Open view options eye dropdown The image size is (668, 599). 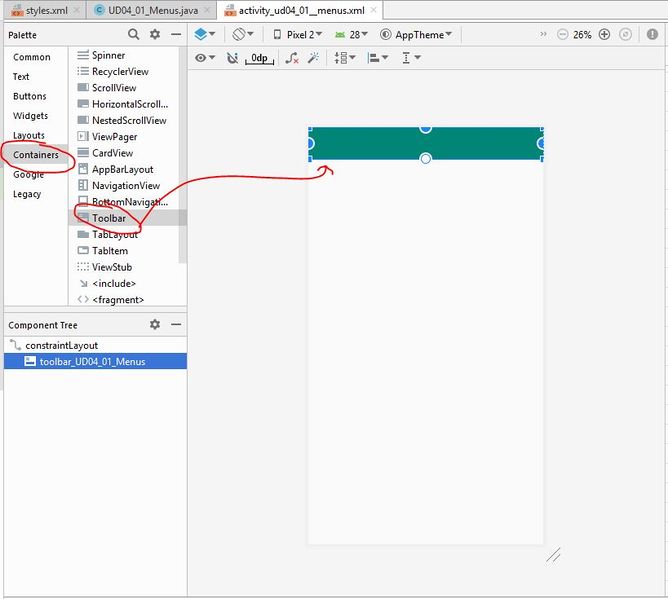point(205,58)
